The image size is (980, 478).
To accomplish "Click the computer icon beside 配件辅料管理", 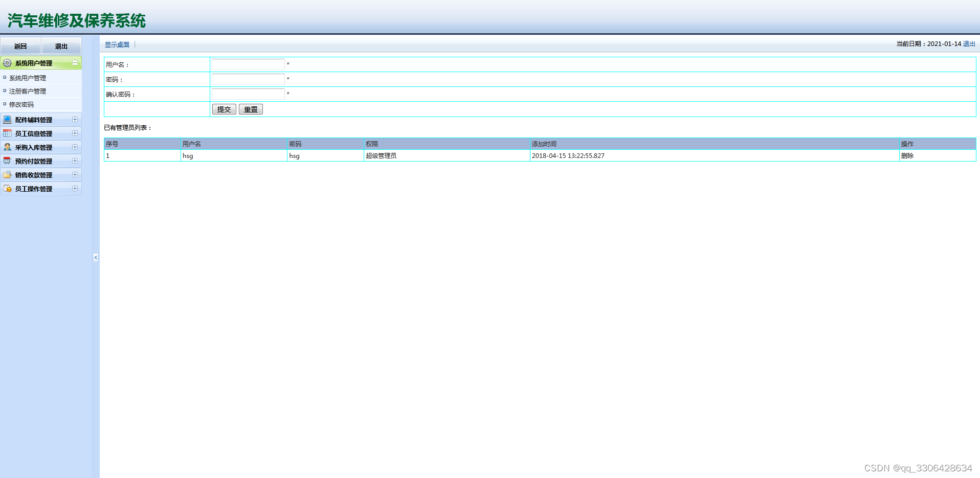I will tap(7, 120).
